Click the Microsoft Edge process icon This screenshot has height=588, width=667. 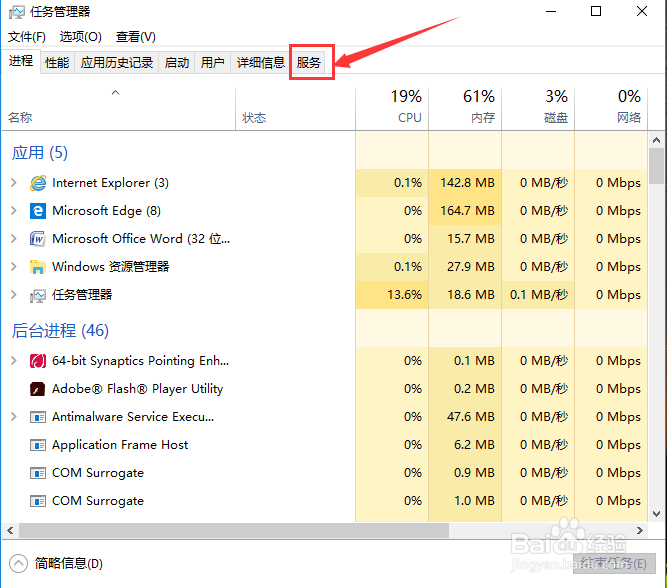click(38, 211)
